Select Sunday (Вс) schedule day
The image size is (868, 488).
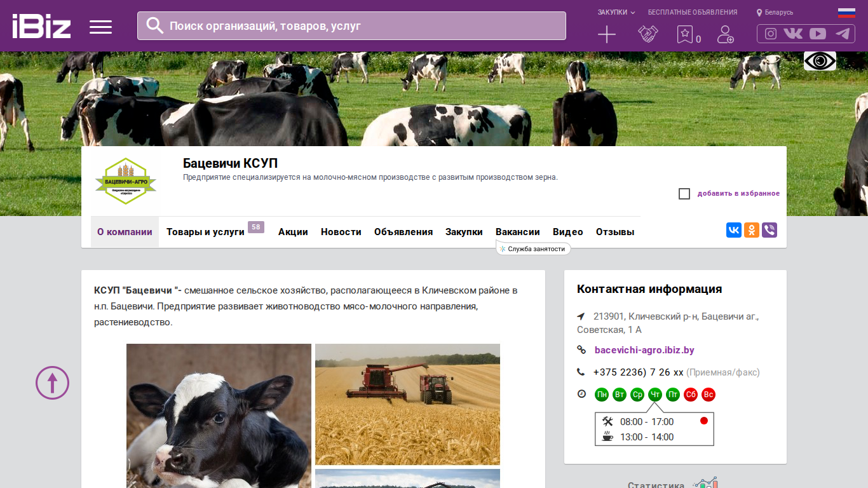(709, 395)
